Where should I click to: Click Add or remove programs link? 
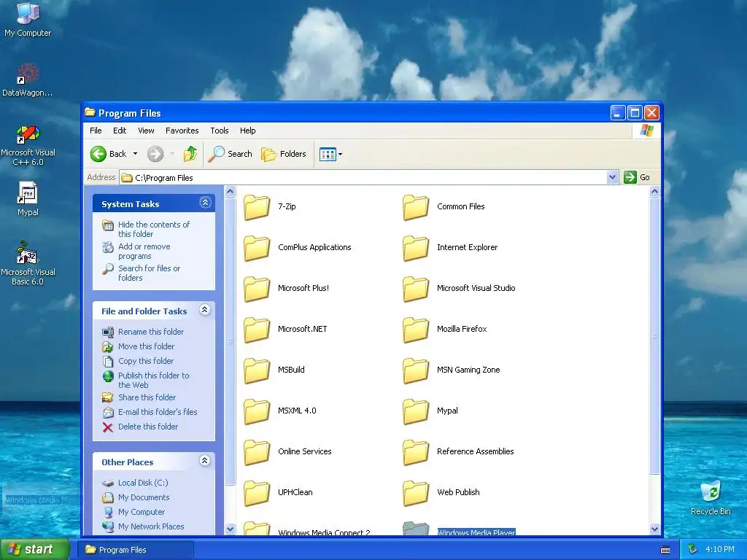(x=144, y=251)
